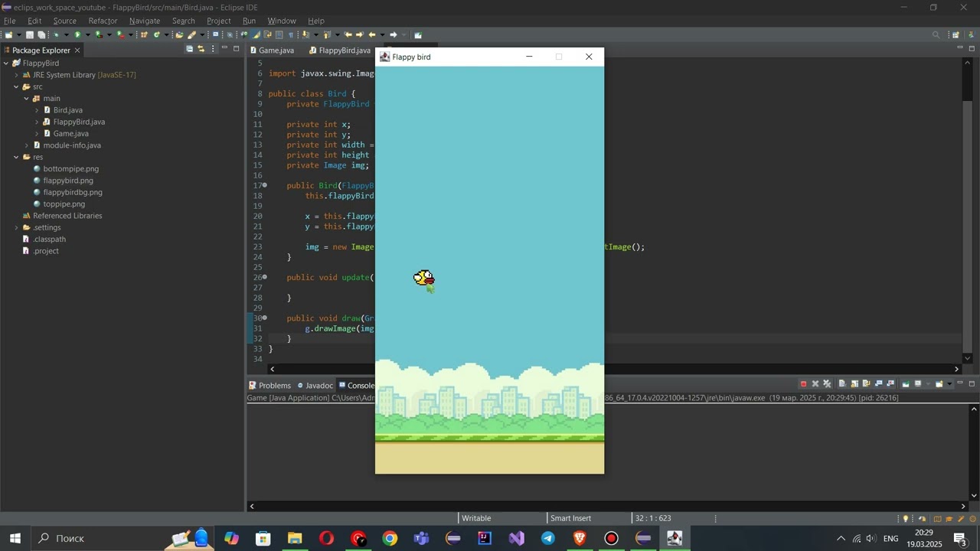980x551 pixels.
Task: Expand the JRE System Library node
Action: coord(16,75)
